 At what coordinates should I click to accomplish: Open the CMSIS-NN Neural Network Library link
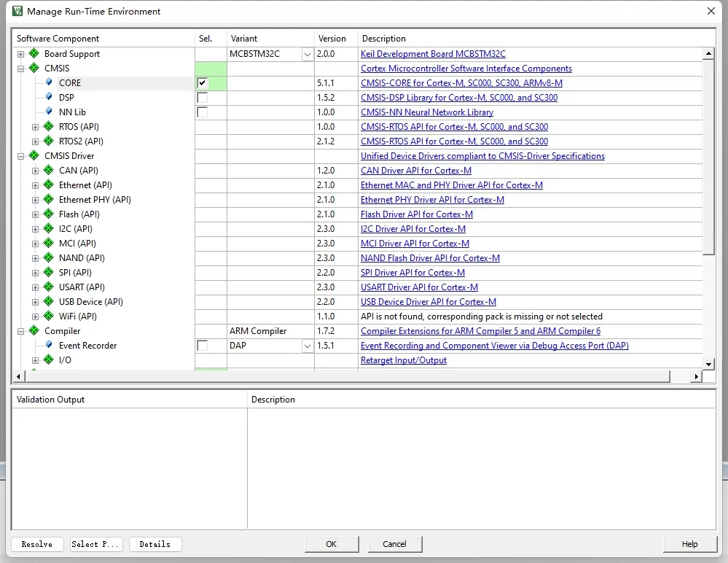[427, 112]
